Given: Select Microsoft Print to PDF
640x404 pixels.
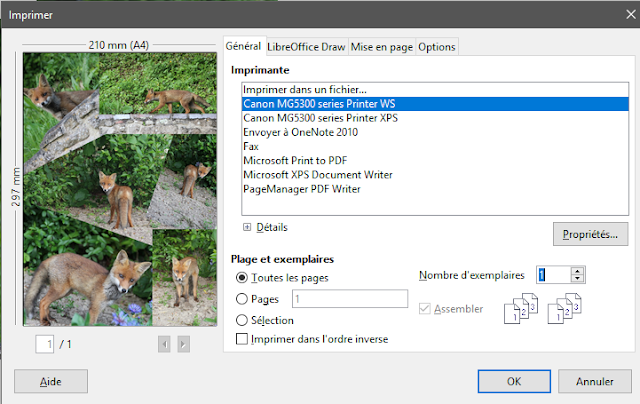Looking at the screenshot, I should pyautogui.click(x=435, y=160).
